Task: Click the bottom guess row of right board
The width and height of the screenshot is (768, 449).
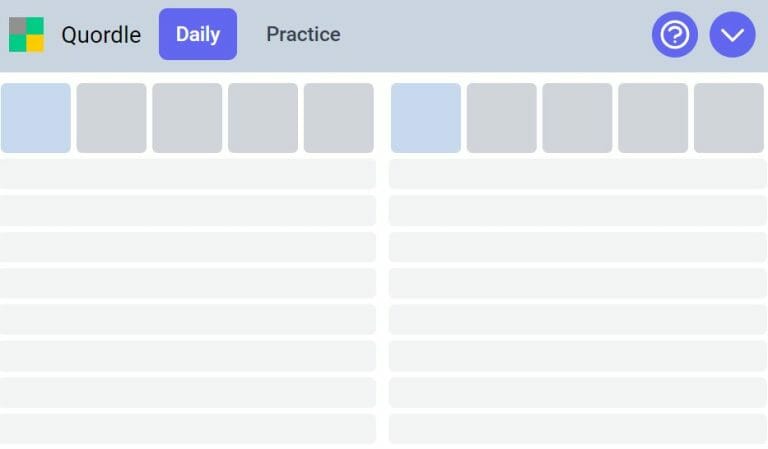Action: [x=578, y=429]
